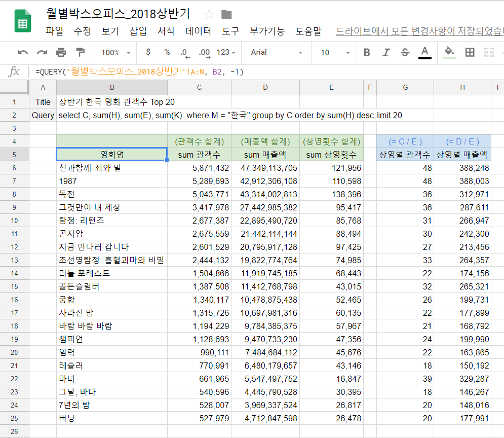Toggle italic text formatting

[x=386, y=52]
